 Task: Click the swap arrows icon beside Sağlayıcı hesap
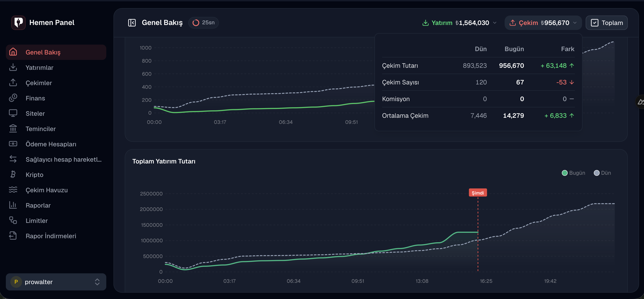(x=13, y=159)
